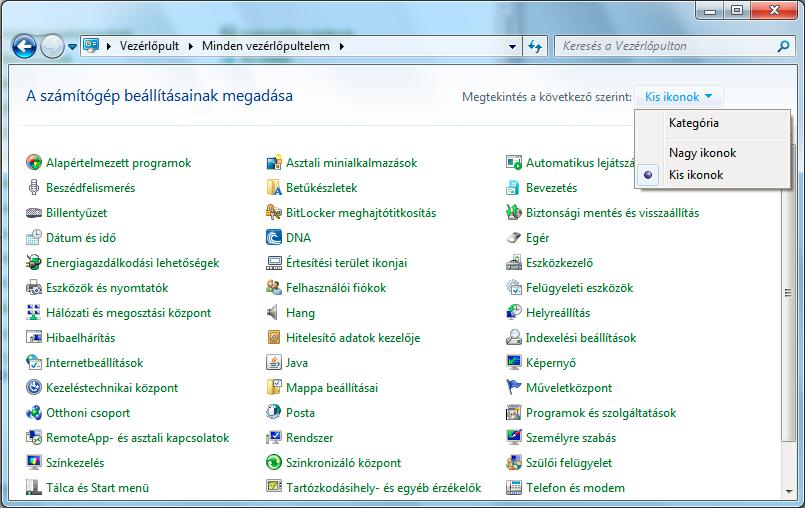The width and height of the screenshot is (805, 508).
Task: Open Biztonsági mentés és visszaállítás link
Action: (x=612, y=213)
